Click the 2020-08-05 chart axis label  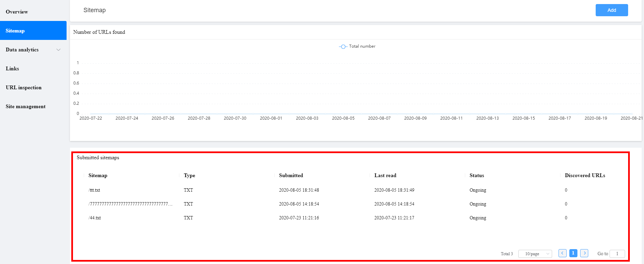pyautogui.click(x=343, y=118)
